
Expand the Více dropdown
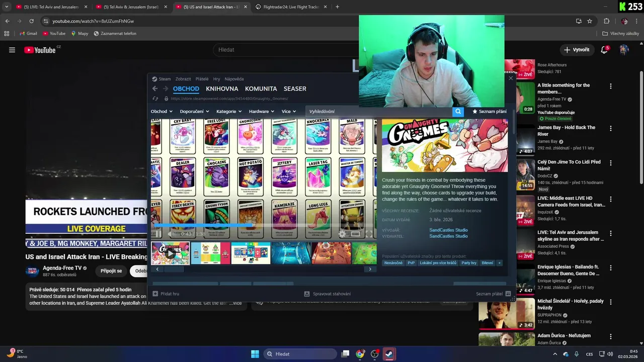click(x=289, y=112)
